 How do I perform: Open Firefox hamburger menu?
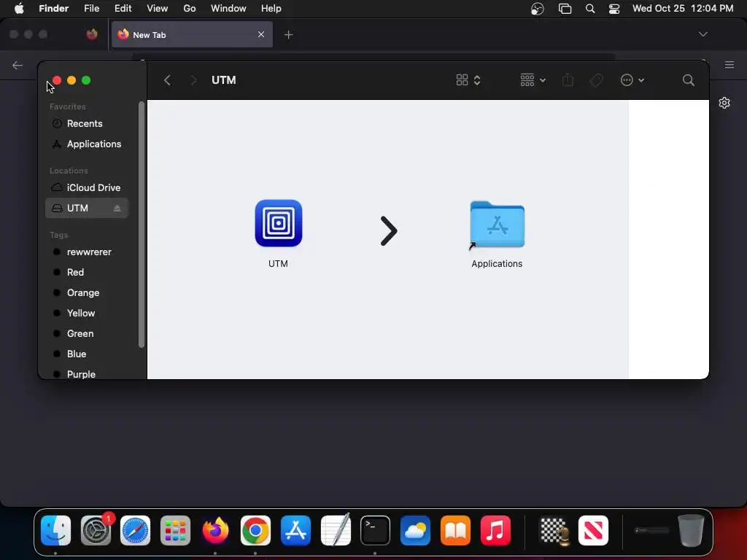pos(729,65)
